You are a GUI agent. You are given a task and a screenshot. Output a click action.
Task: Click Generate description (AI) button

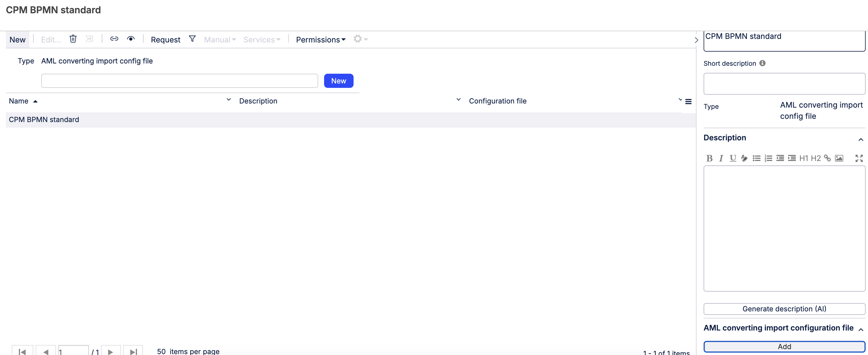pos(784,309)
